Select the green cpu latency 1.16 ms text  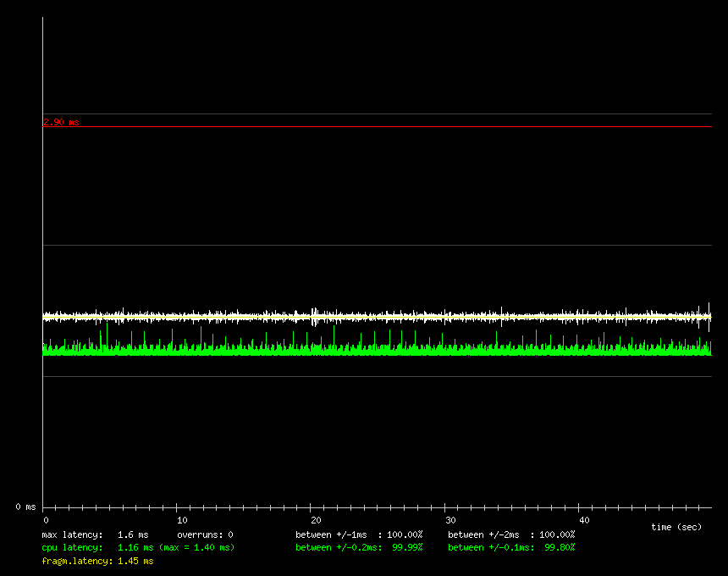point(93,548)
